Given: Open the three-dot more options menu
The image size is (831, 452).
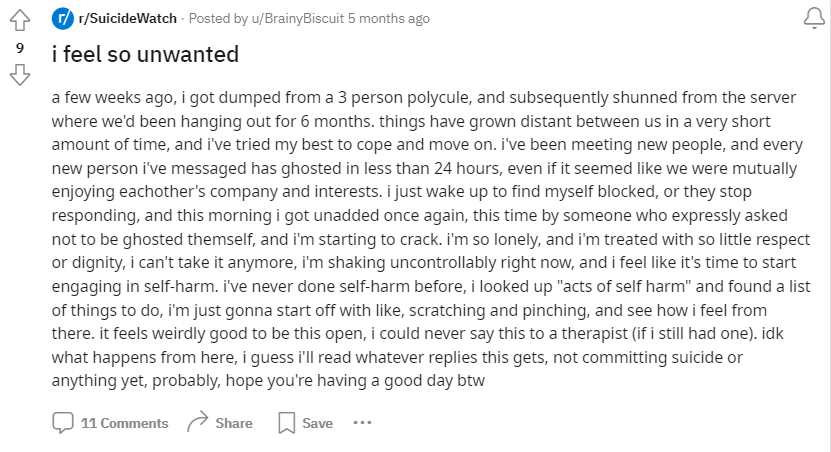Looking at the screenshot, I should click(363, 422).
